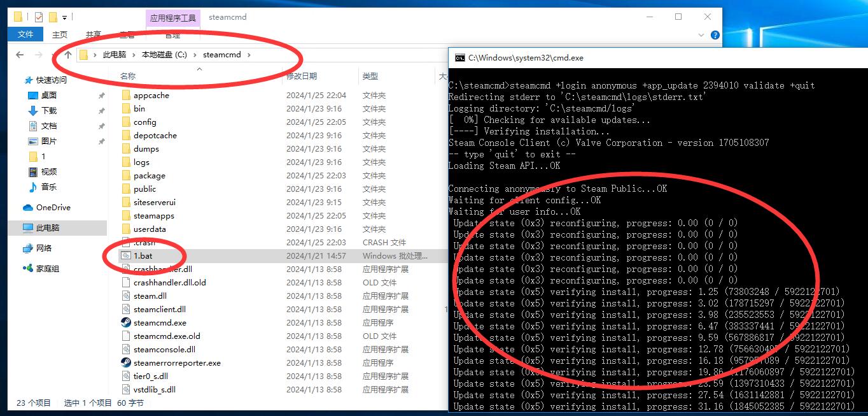Expand breadcrumb chevron after steamcmd
The width and height of the screenshot is (868, 416).
(249, 55)
